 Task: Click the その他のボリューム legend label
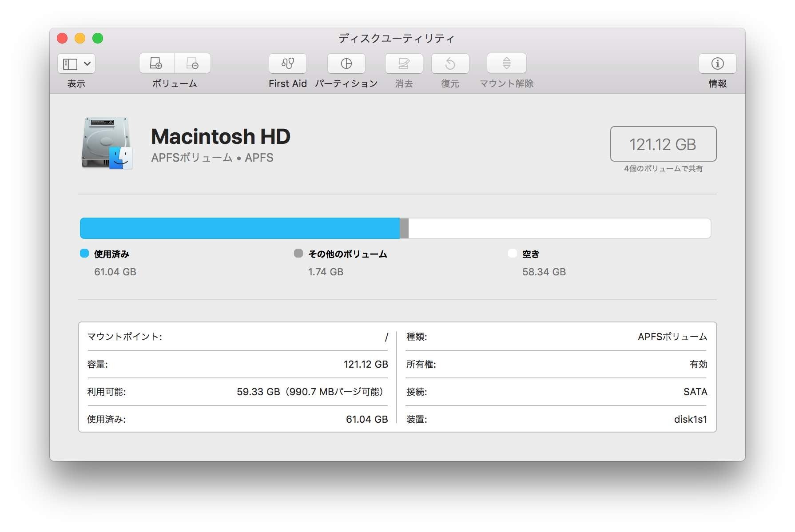pos(348,254)
